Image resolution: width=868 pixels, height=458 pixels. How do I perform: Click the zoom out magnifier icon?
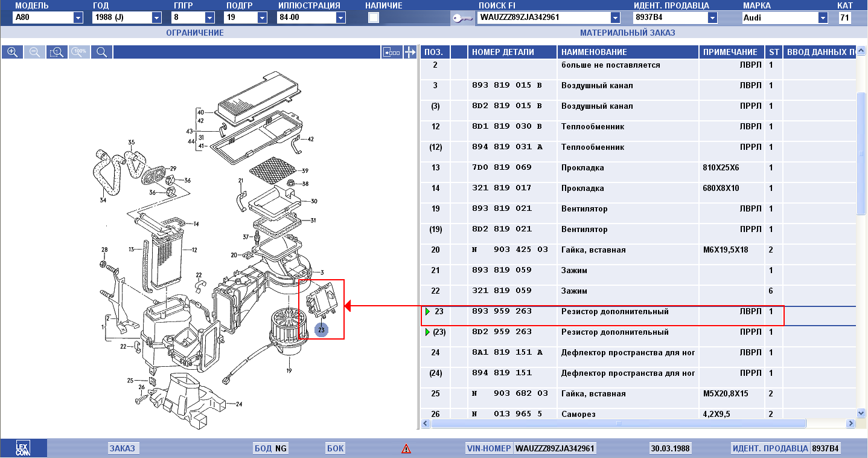coord(34,53)
